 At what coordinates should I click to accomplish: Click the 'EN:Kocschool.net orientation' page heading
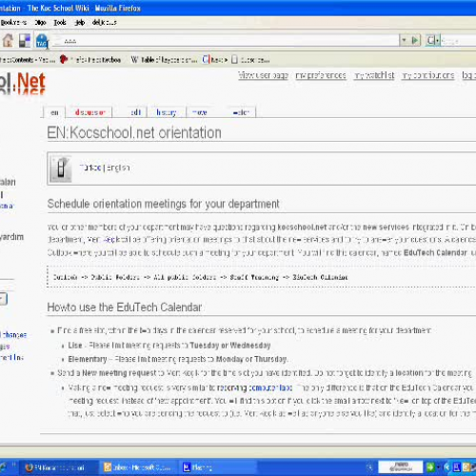134,132
